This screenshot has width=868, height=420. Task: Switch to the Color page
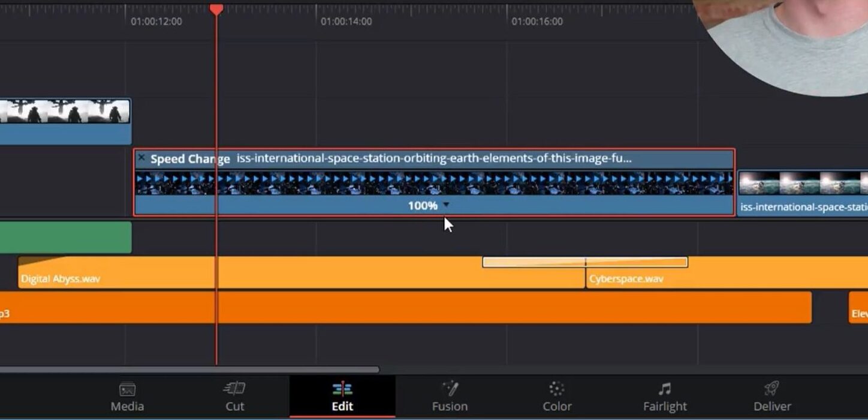pos(556,396)
